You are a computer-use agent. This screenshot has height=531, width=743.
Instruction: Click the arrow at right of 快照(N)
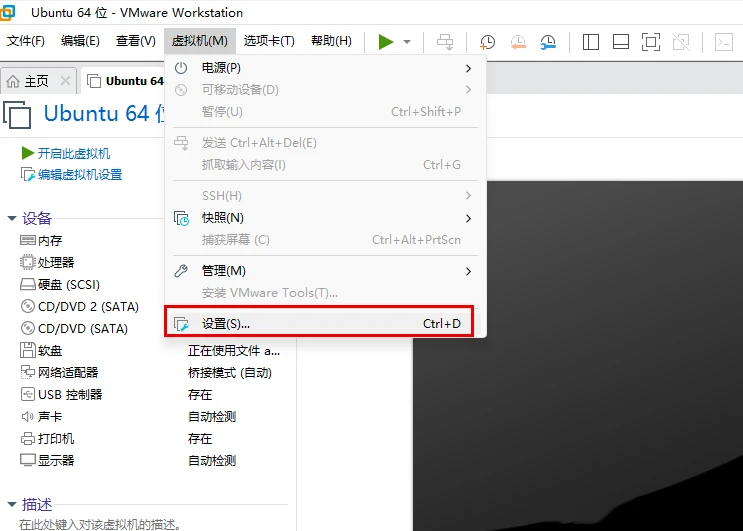point(468,218)
